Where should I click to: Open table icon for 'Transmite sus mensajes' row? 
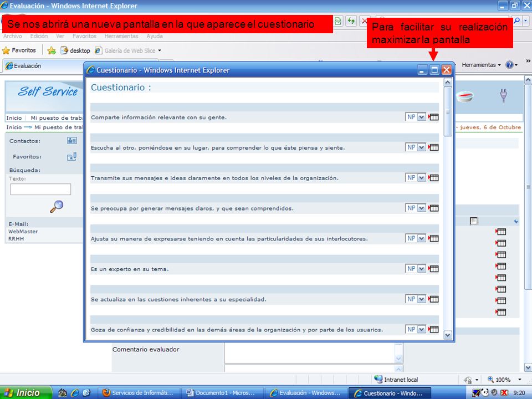[433, 177]
